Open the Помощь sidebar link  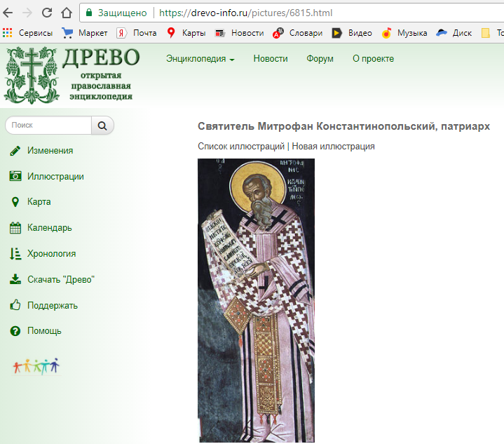[x=44, y=331]
